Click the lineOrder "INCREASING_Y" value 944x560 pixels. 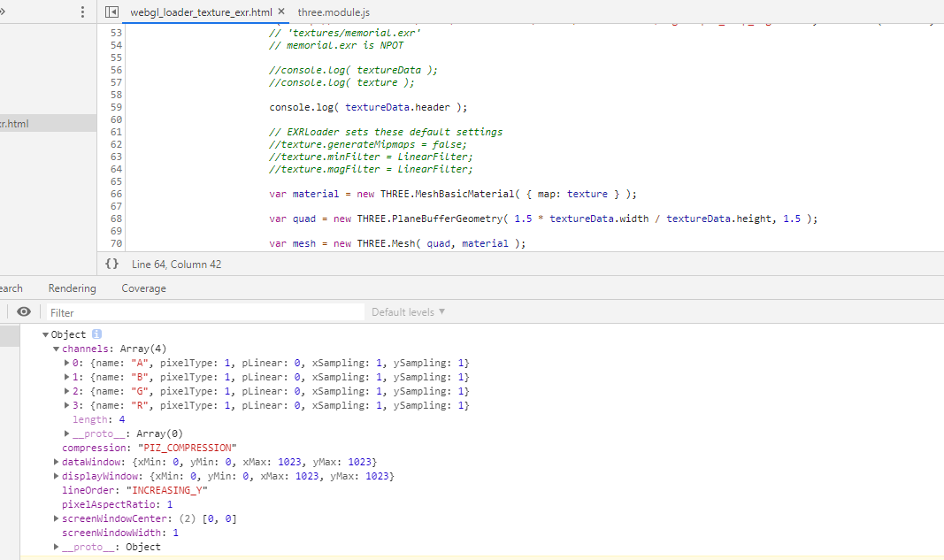166,490
